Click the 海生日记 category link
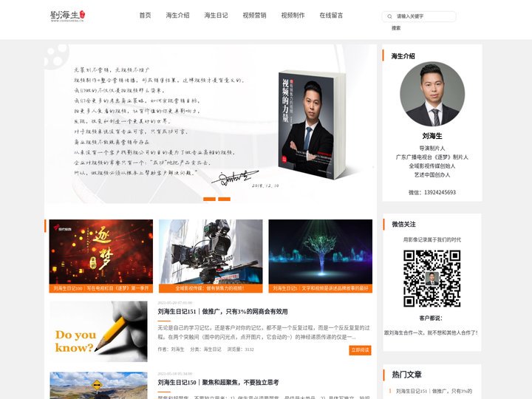Viewport: 532px width, 399px height. pyautogui.click(x=212, y=349)
